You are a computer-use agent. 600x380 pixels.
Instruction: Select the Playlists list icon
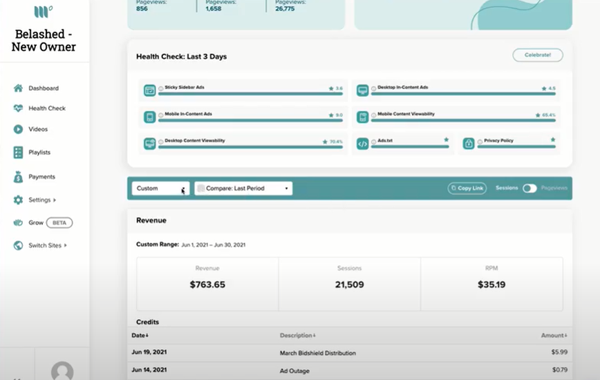click(x=18, y=152)
